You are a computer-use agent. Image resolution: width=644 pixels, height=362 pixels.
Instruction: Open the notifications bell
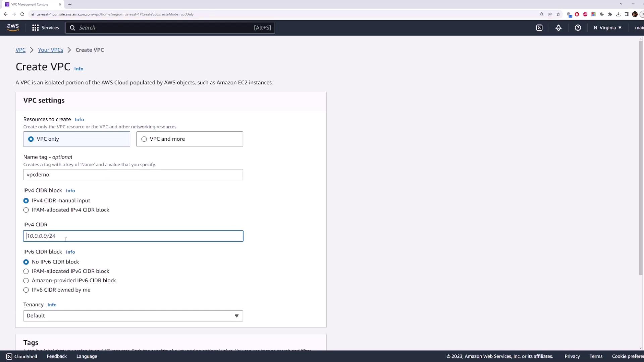tap(558, 28)
